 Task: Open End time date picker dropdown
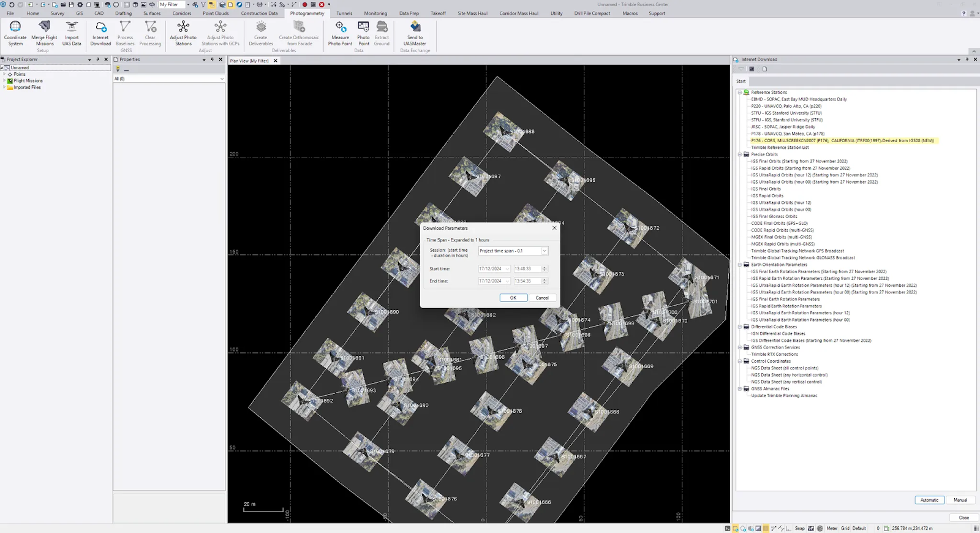point(507,281)
